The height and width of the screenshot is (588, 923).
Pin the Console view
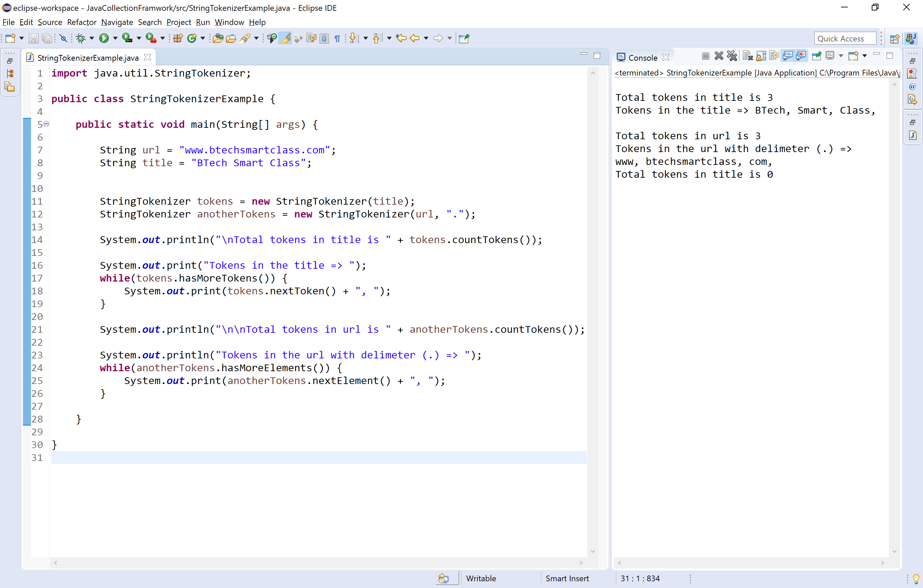[817, 56]
